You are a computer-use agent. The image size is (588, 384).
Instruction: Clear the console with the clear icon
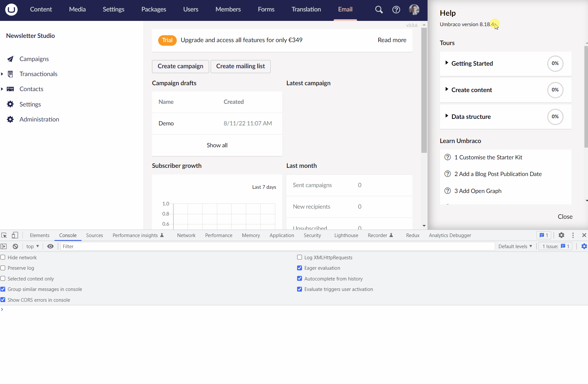[15, 247]
